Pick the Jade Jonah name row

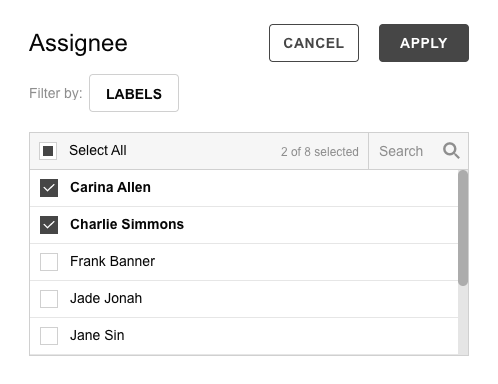point(244,299)
